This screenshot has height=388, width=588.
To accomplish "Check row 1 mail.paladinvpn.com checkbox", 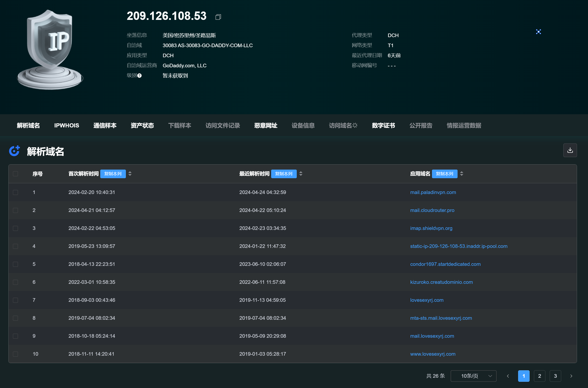I will click(x=15, y=192).
